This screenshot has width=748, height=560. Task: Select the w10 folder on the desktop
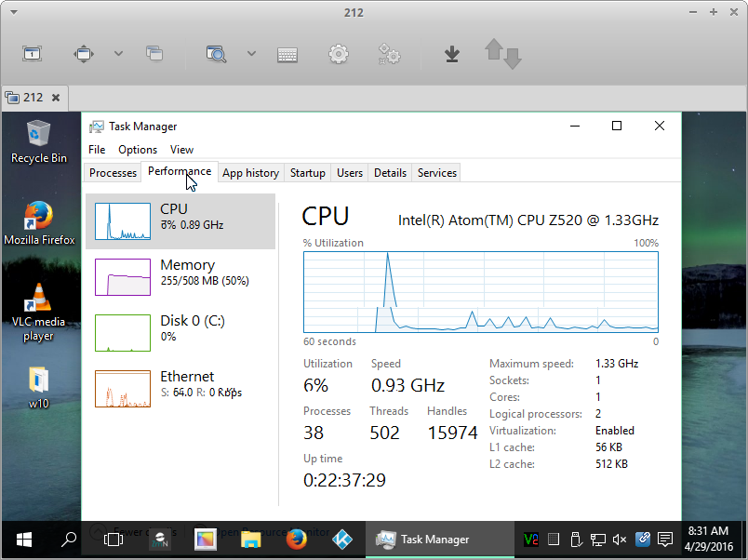point(39,388)
